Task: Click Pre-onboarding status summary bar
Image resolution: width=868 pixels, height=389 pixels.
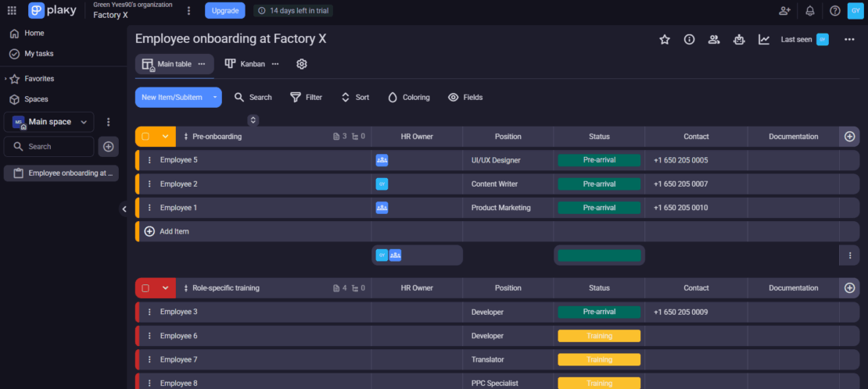Action: [x=599, y=255]
